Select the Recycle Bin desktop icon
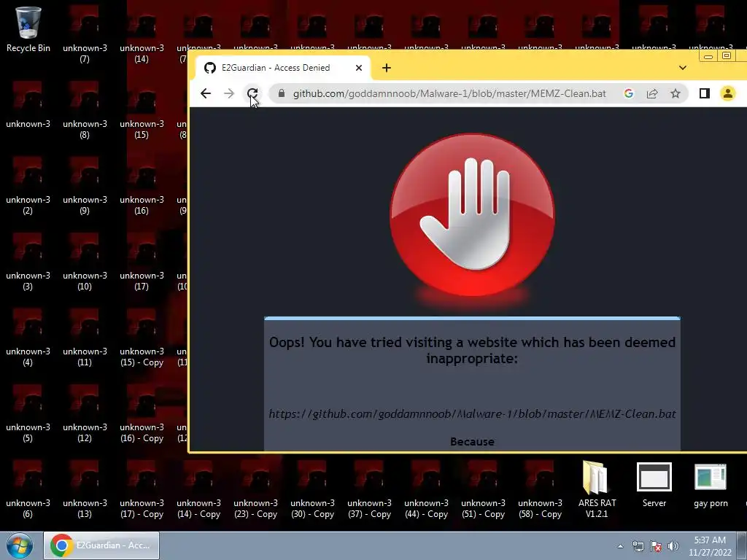 (x=28, y=29)
